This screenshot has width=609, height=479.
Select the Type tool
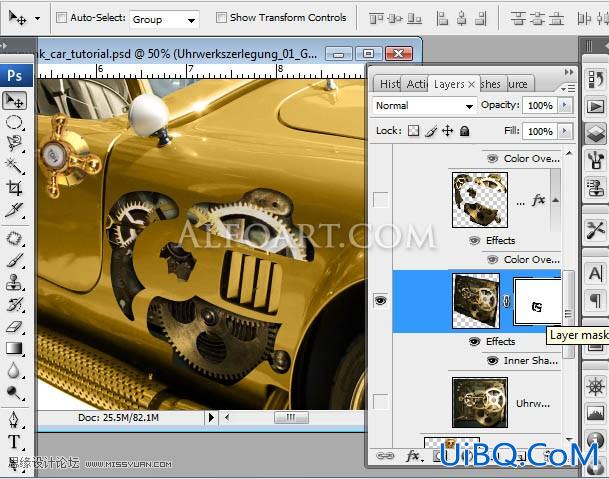coord(14,442)
